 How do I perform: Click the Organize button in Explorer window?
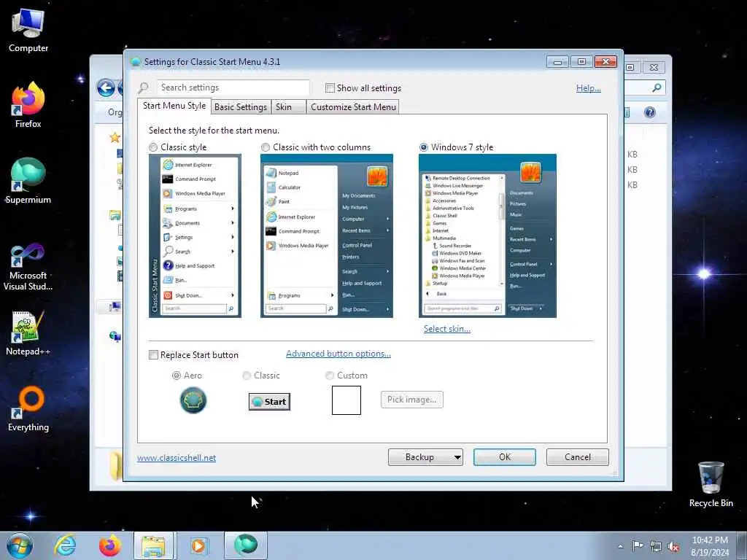point(115,112)
